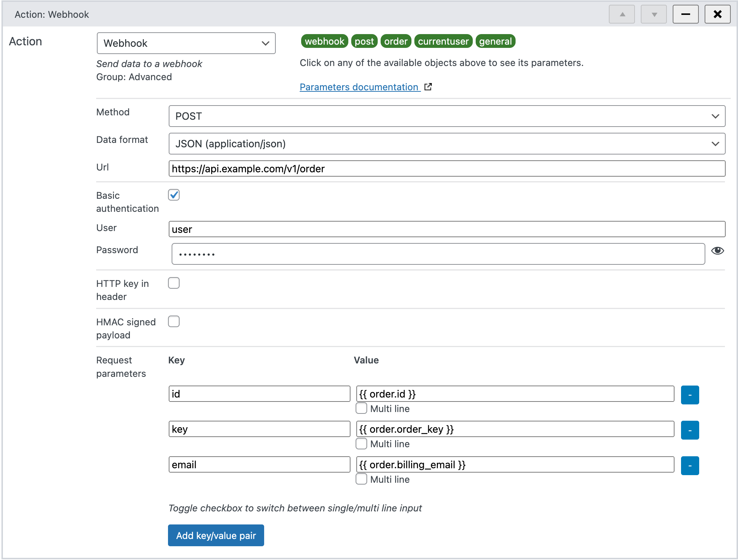Close the Webhook action panel
The width and height of the screenshot is (738, 560).
click(717, 14)
